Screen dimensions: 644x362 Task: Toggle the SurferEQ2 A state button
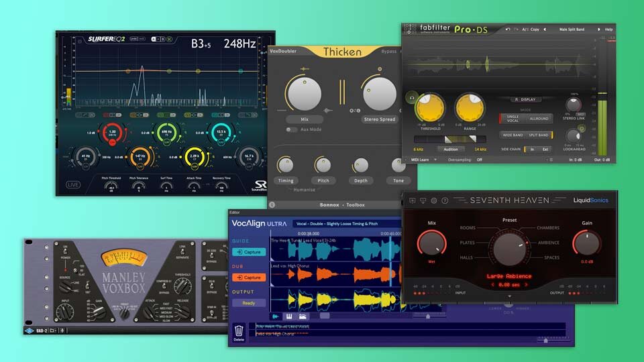(154, 39)
